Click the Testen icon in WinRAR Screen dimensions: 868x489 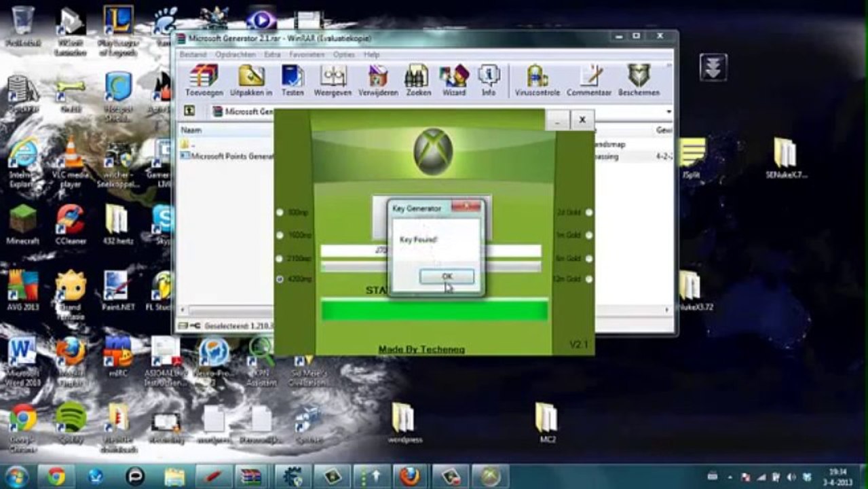[x=293, y=81]
